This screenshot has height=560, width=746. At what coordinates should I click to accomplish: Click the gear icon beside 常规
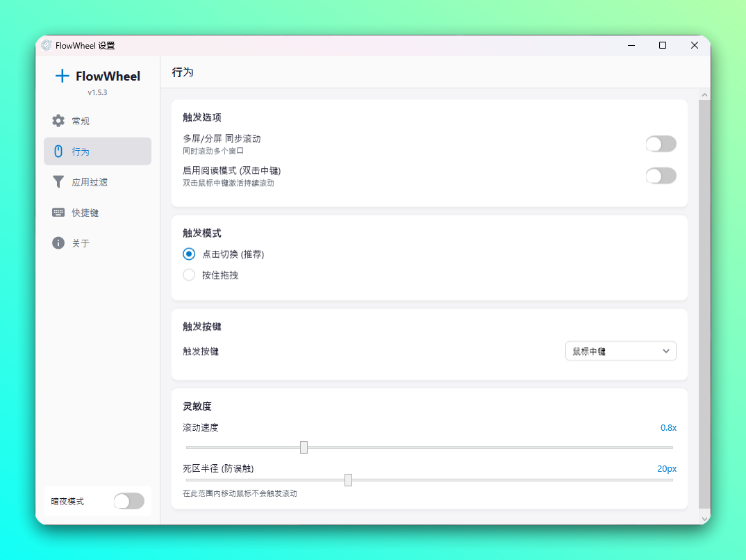click(58, 121)
